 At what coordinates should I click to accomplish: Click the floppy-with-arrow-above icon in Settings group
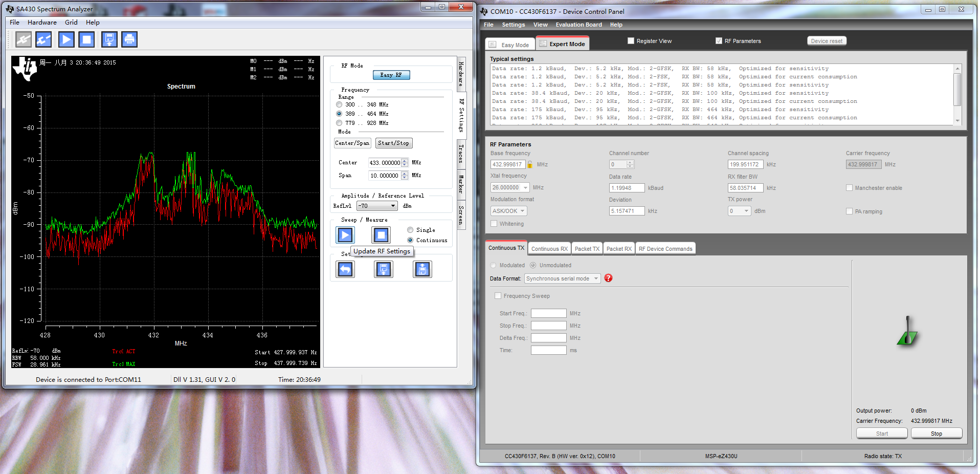(x=422, y=269)
